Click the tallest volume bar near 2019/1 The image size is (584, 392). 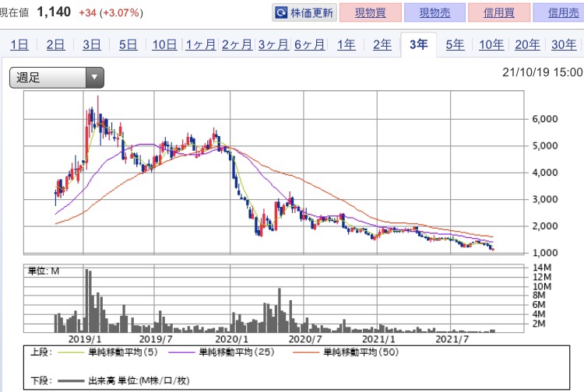coord(86,300)
